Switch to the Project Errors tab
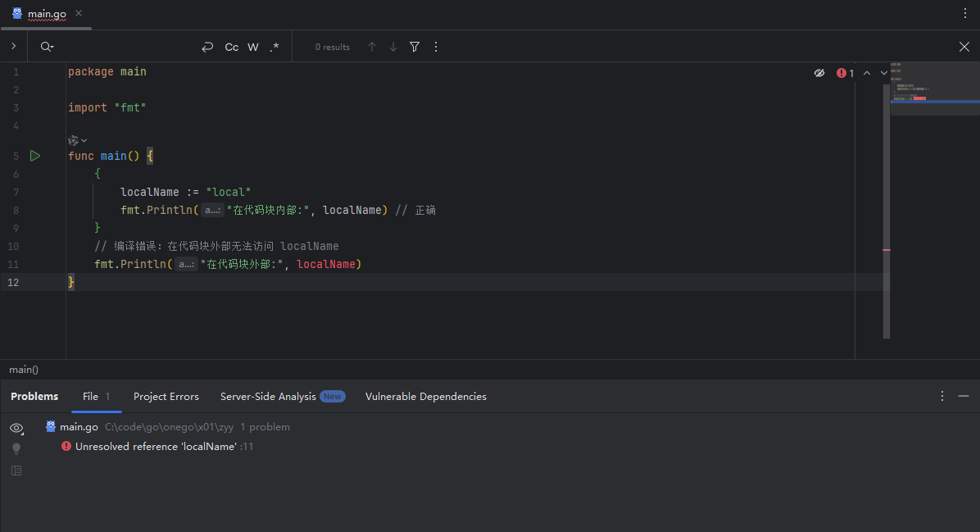The height and width of the screenshot is (532, 980). tap(166, 397)
